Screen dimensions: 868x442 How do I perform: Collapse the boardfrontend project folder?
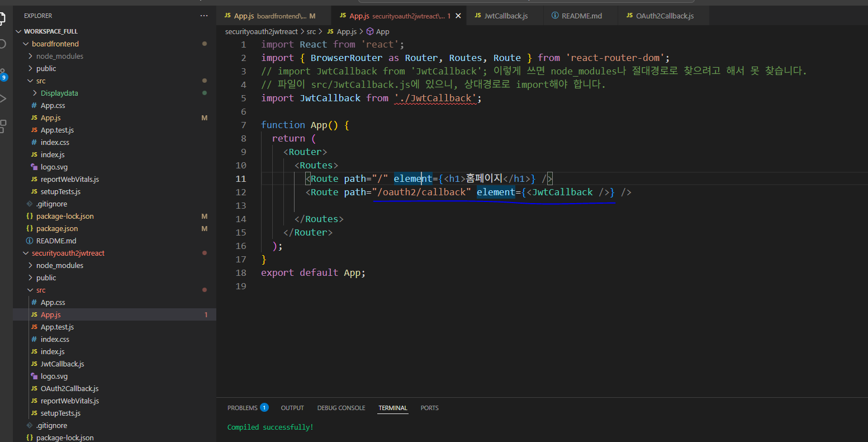[x=55, y=44]
